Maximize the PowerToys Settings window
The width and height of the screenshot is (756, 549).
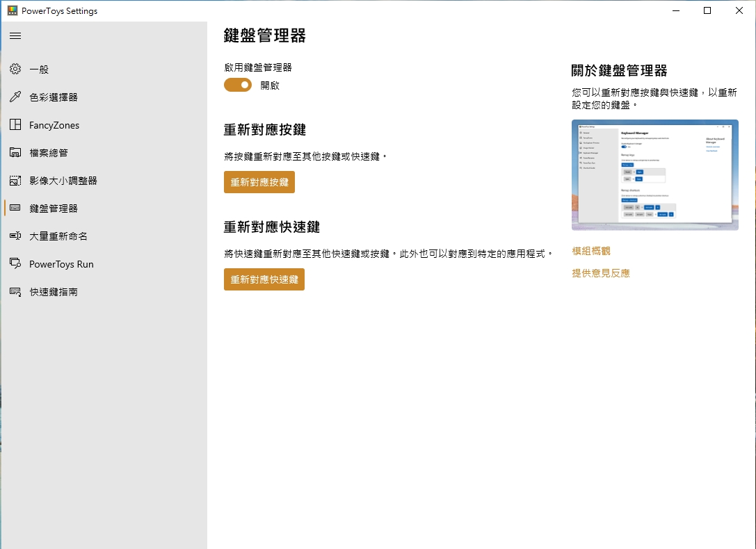point(707,10)
